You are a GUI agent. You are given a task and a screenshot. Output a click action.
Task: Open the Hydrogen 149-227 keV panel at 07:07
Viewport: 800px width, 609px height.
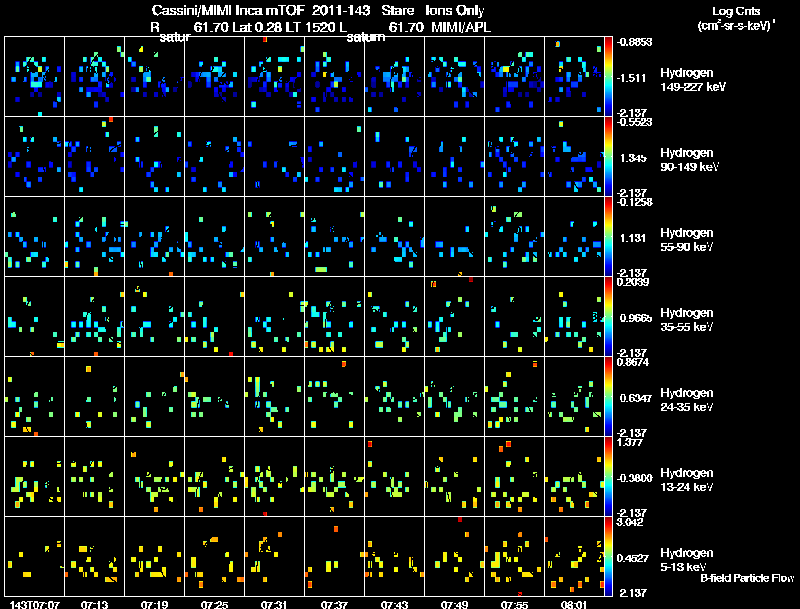pyautogui.click(x=34, y=77)
